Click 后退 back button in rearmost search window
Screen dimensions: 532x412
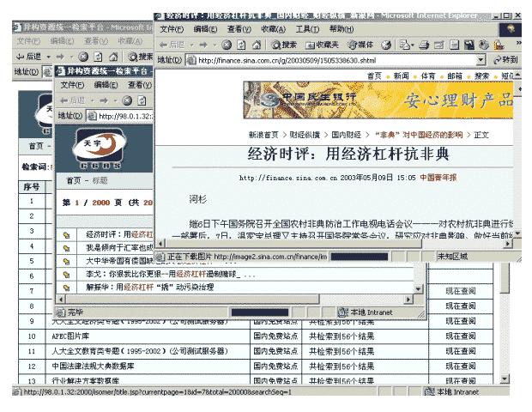pyautogui.click(x=29, y=57)
